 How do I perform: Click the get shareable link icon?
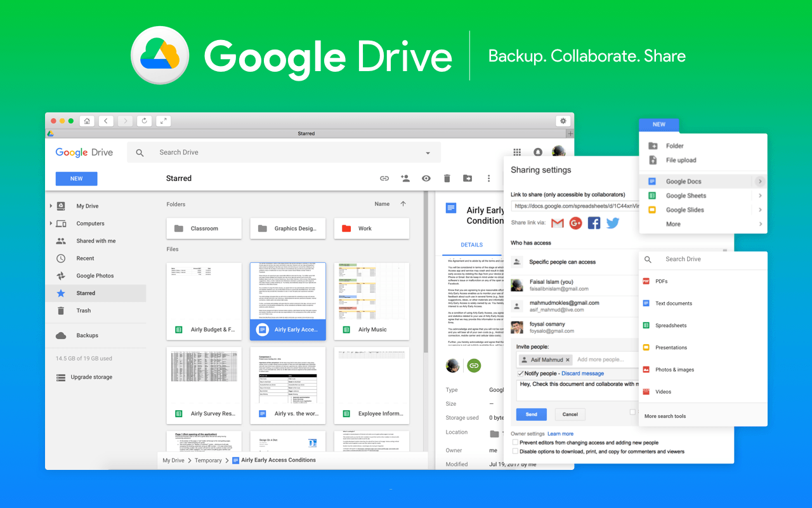click(x=384, y=178)
